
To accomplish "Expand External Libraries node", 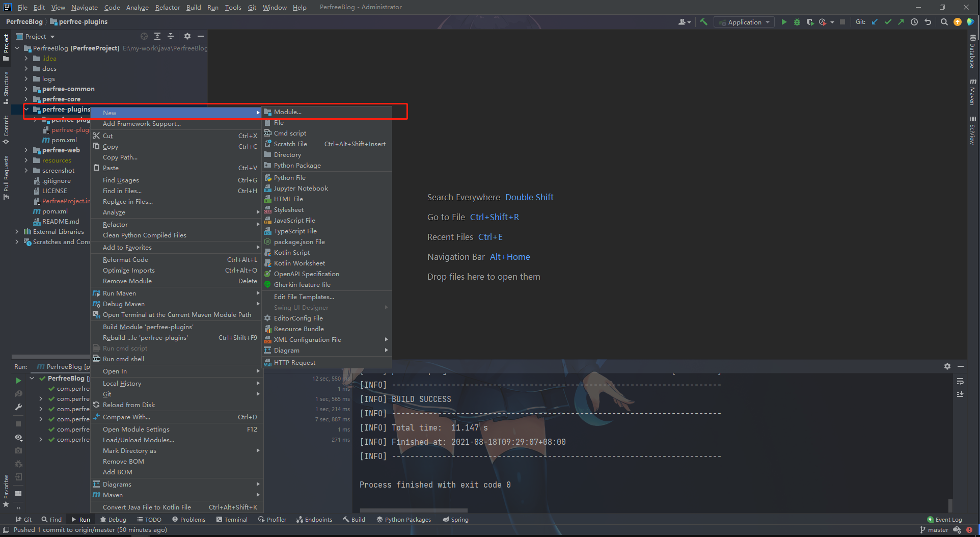I will (x=17, y=231).
